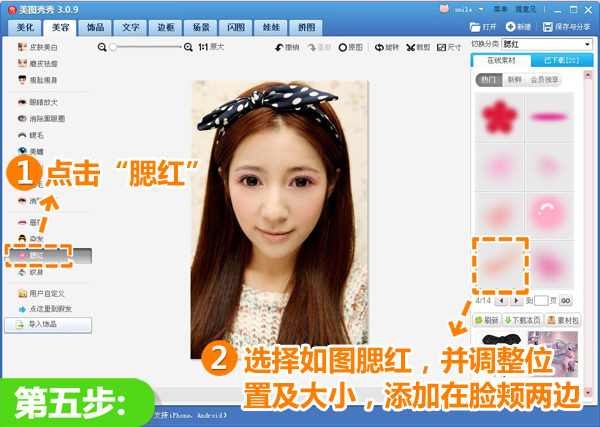Click 提意见 feedback in title bar

pos(525,10)
